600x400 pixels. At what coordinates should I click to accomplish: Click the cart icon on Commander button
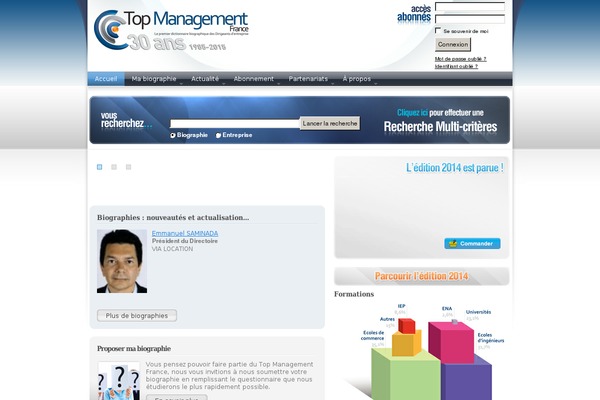coord(453,243)
